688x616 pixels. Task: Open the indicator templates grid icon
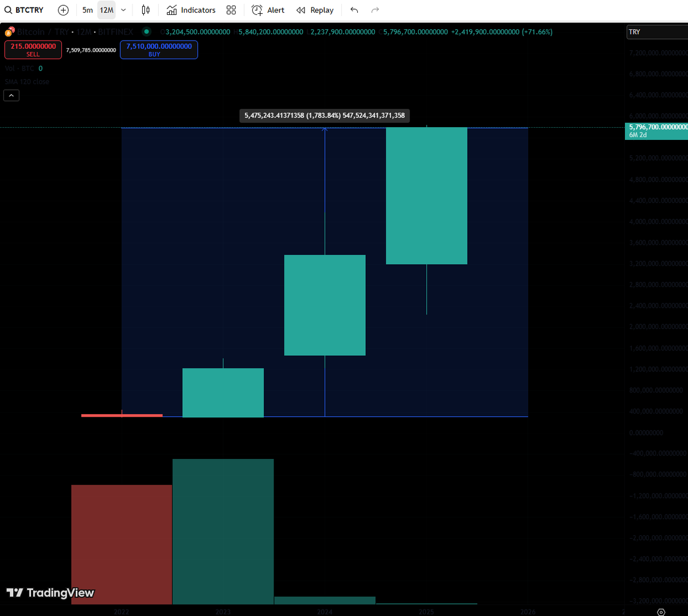point(231,10)
